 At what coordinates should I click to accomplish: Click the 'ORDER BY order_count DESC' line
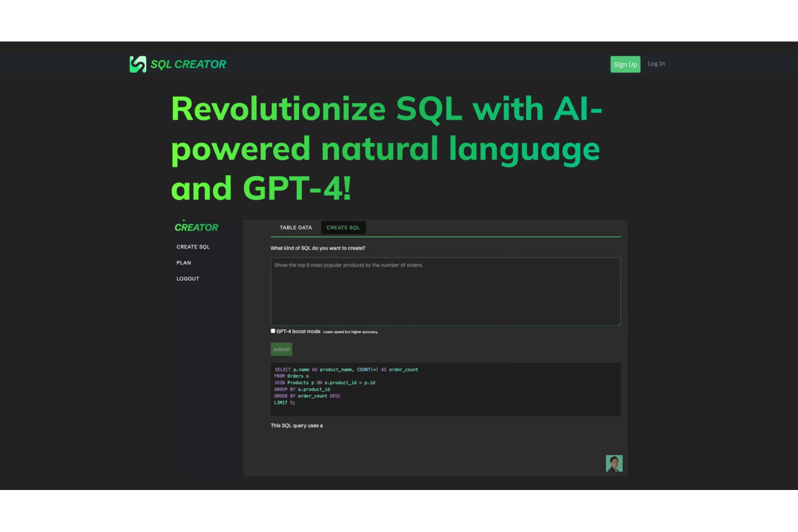[x=307, y=396]
